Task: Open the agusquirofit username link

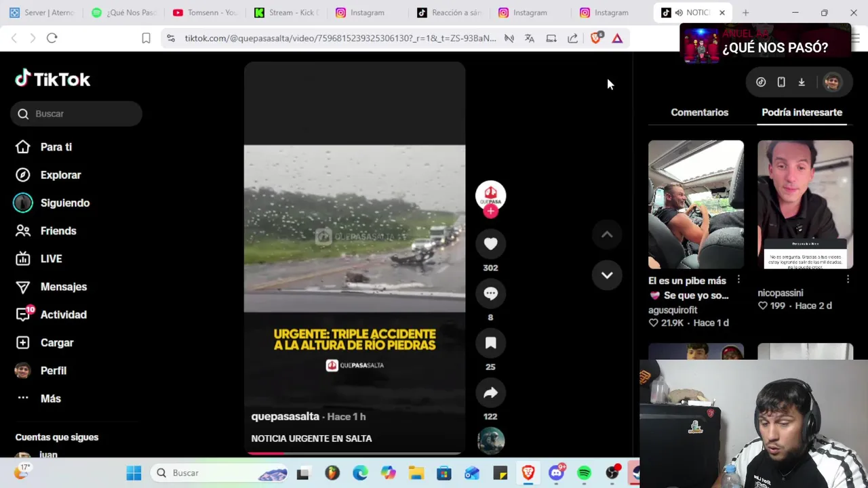Action: [x=673, y=310]
